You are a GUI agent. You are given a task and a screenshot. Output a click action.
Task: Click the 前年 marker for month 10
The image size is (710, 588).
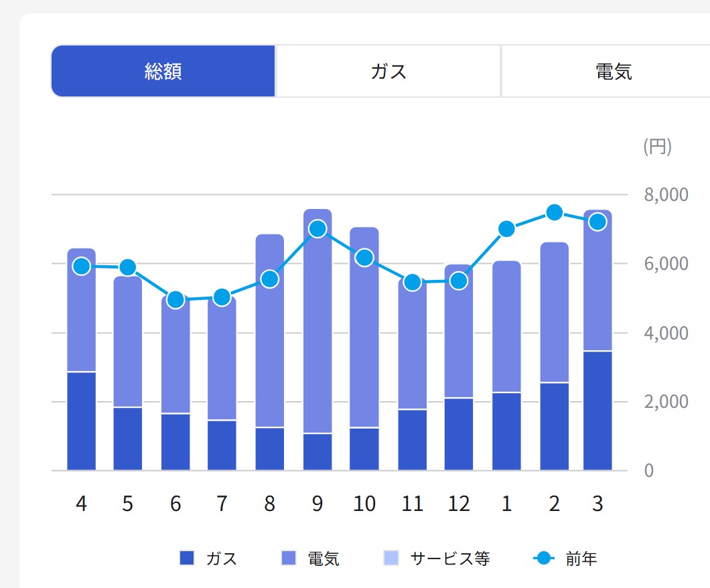click(364, 258)
